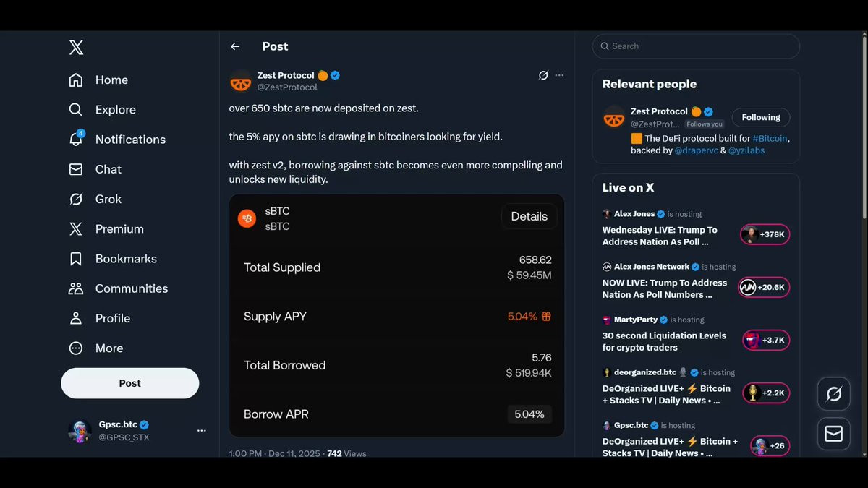868x488 pixels.
Task: Click the Grok icon on Zest post
Action: coord(543,75)
